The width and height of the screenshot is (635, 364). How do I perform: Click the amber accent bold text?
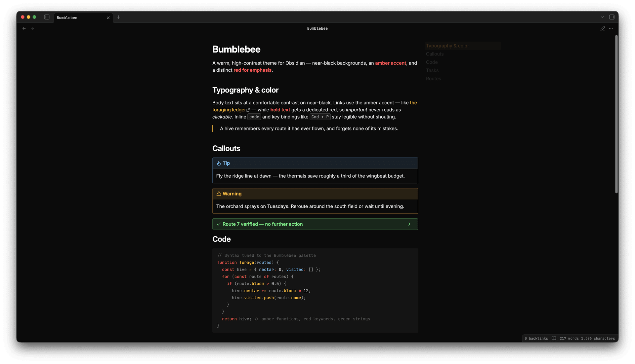[x=391, y=63]
